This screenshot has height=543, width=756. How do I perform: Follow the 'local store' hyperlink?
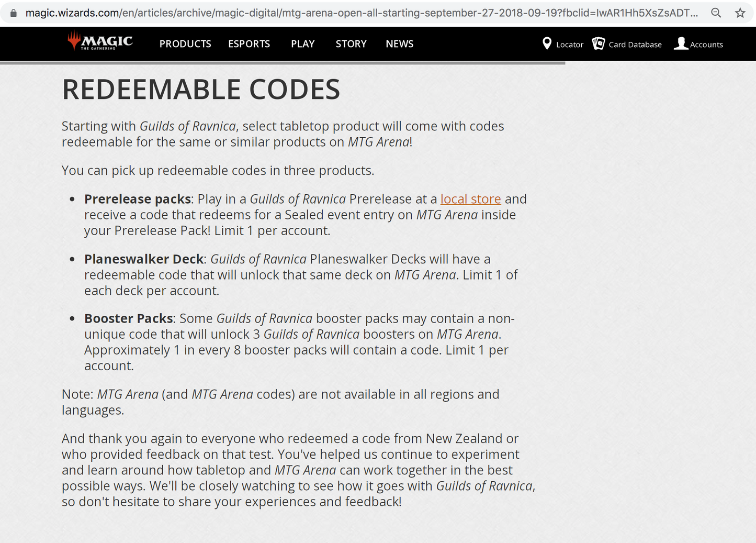470,199
